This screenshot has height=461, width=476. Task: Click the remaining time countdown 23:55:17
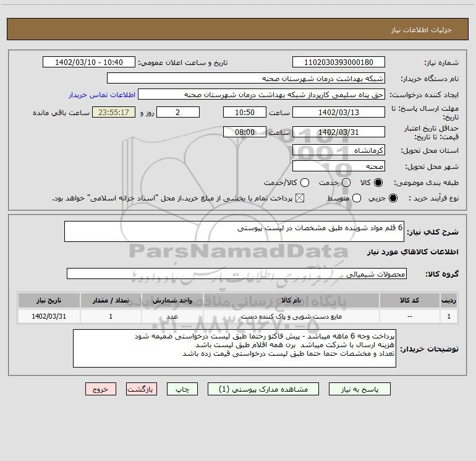click(114, 112)
